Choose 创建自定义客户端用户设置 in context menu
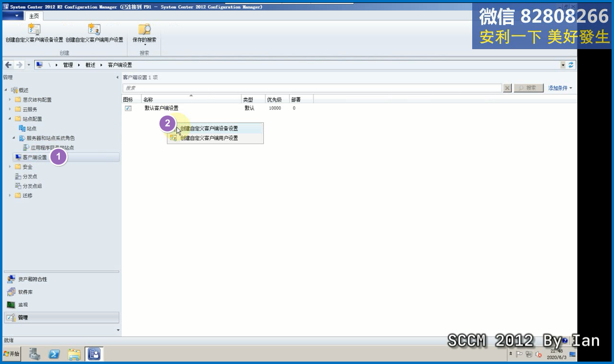614x364 pixels. 215,138
